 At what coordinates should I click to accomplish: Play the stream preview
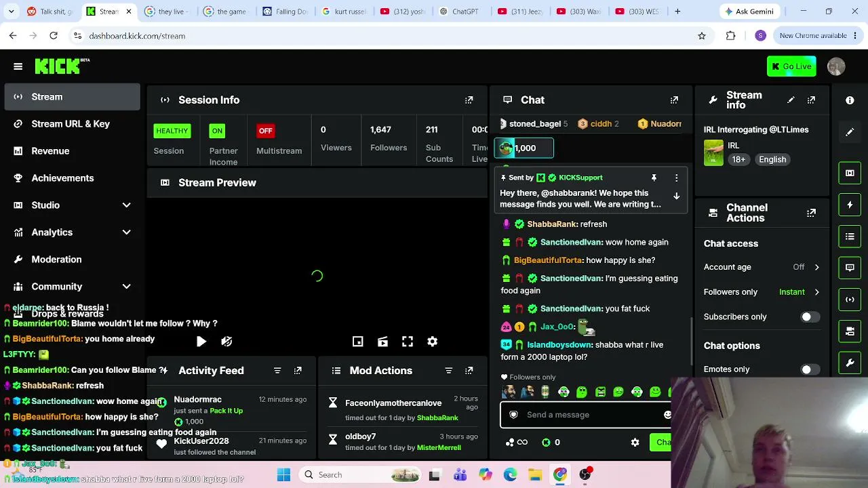click(201, 342)
